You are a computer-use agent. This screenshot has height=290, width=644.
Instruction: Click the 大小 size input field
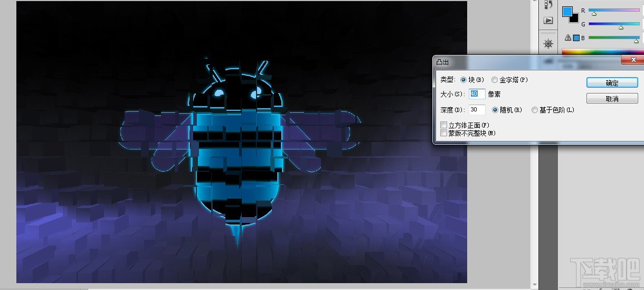(477, 93)
